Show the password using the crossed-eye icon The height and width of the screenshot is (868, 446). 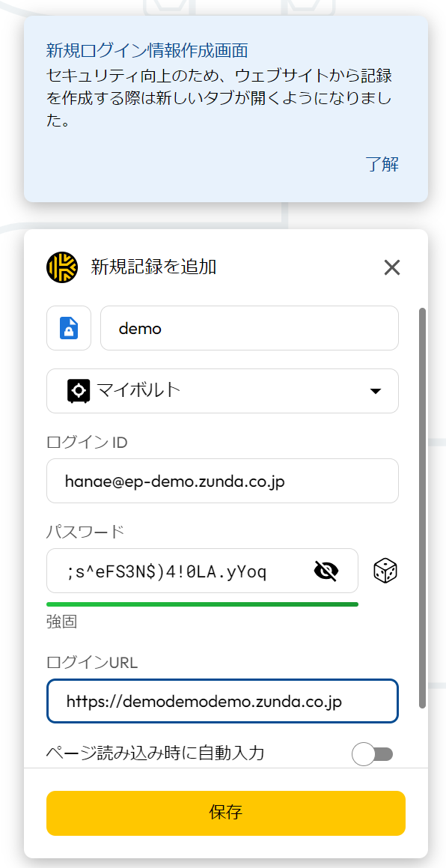(x=326, y=571)
